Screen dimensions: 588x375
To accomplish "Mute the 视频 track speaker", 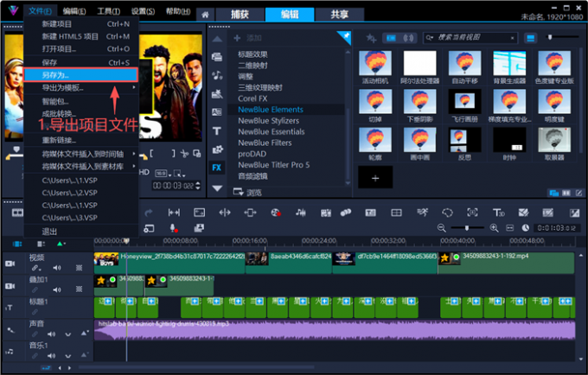I will pos(57,268).
